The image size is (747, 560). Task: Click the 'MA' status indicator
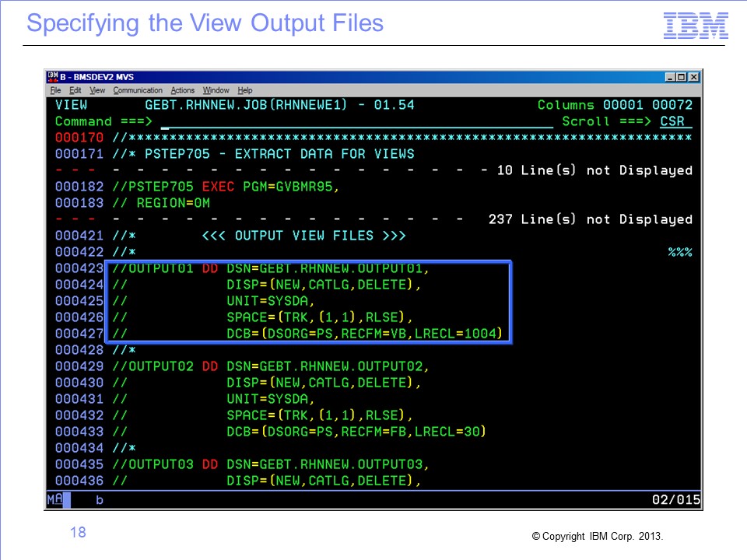point(54,499)
